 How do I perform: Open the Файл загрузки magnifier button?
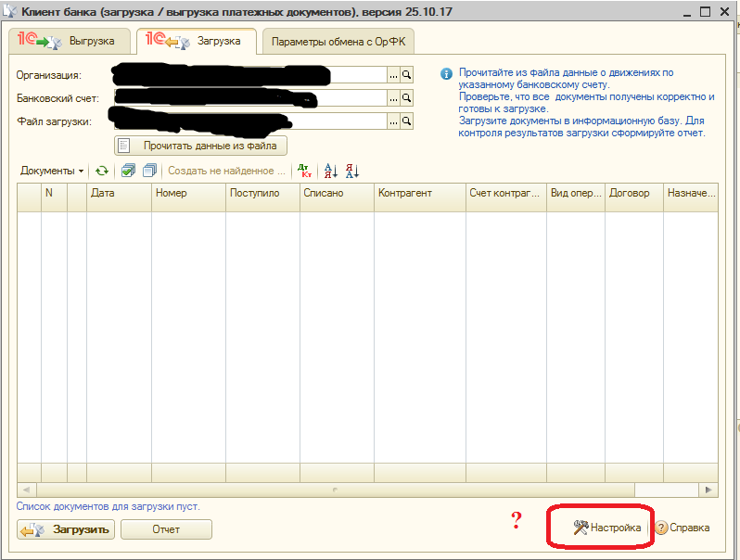click(x=406, y=121)
